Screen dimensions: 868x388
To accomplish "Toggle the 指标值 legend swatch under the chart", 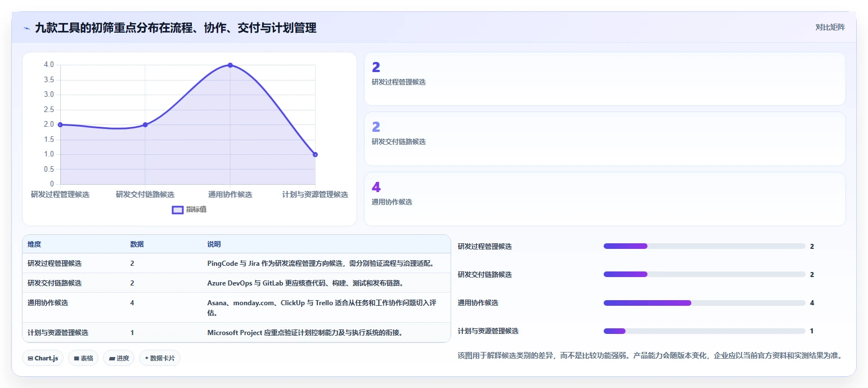I will pyautogui.click(x=178, y=209).
